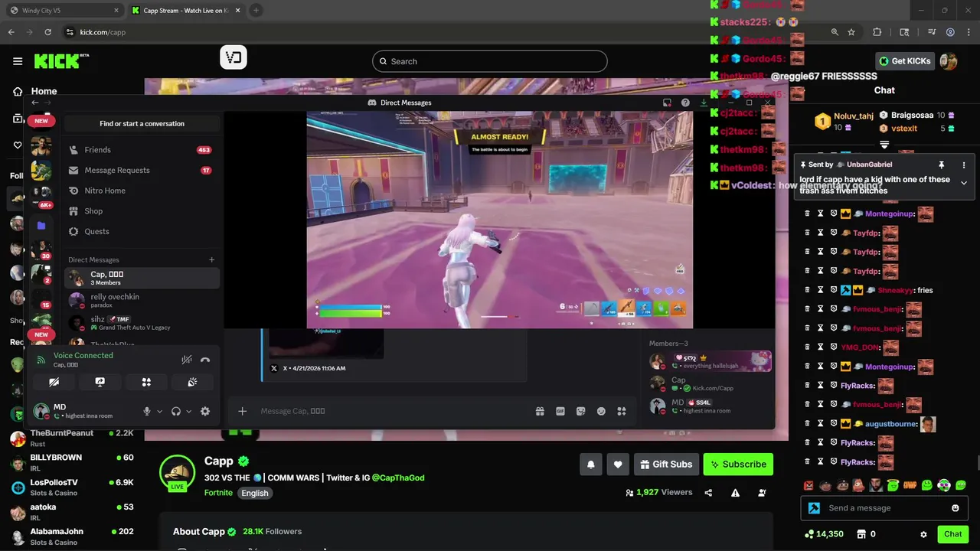This screenshot has height=551, width=980.
Task: Open the Kick hamburger menu
Action: click(18, 61)
